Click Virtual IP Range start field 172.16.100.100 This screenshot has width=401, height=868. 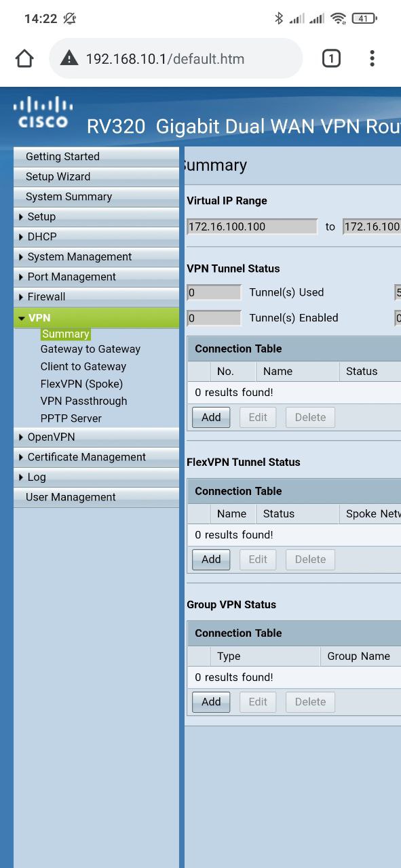pyautogui.click(x=252, y=226)
